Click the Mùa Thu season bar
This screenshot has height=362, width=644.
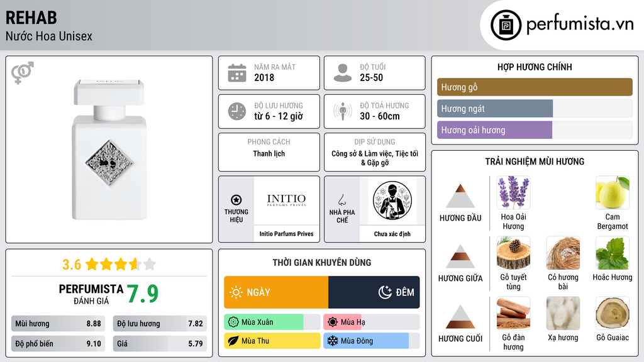tap(272, 341)
